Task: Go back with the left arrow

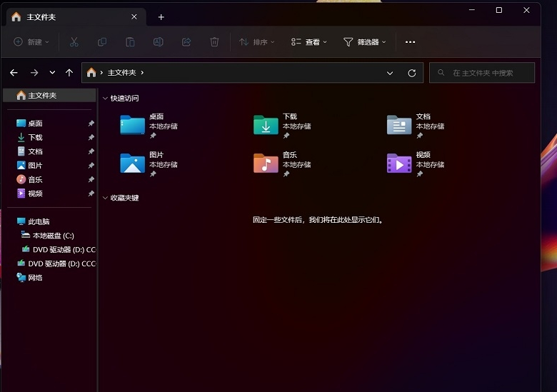Action: click(14, 73)
